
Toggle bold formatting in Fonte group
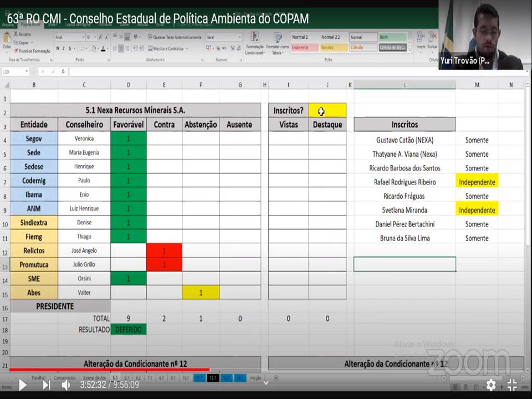[x=57, y=49]
